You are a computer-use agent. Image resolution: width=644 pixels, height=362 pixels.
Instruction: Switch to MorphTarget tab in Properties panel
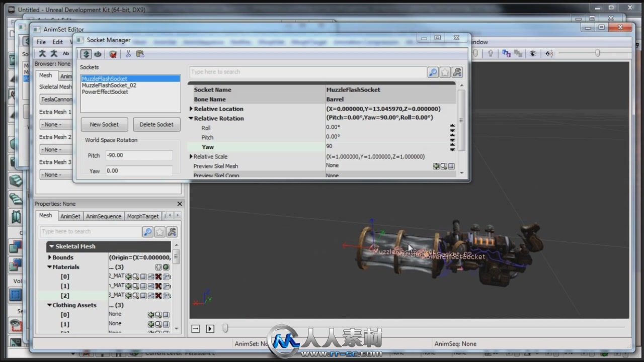(x=143, y=216)
